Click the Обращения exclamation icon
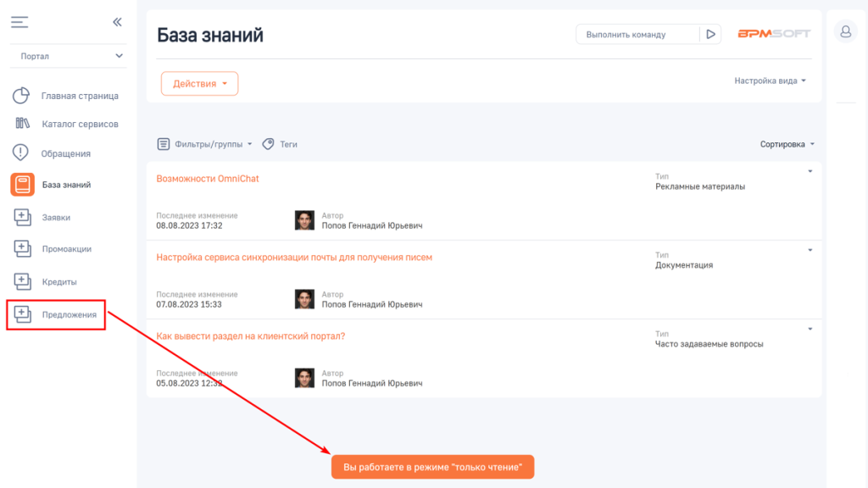Image resolution: width=868 pixels, height=488 pixels. 22,153
